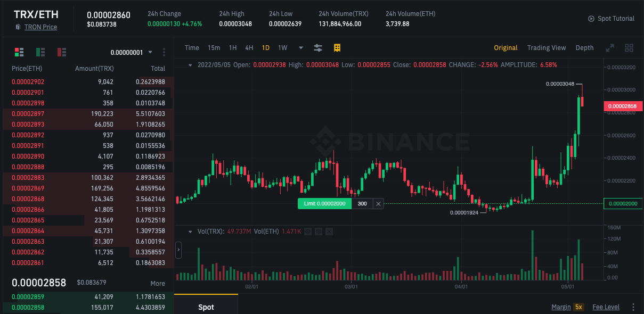
Task: Click amount 190,223 in order book
Action: click(x=102, y=114)
